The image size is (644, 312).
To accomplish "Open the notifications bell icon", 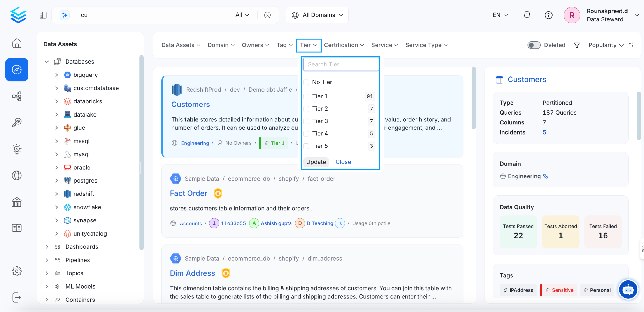I will click(x=527, y=15).
